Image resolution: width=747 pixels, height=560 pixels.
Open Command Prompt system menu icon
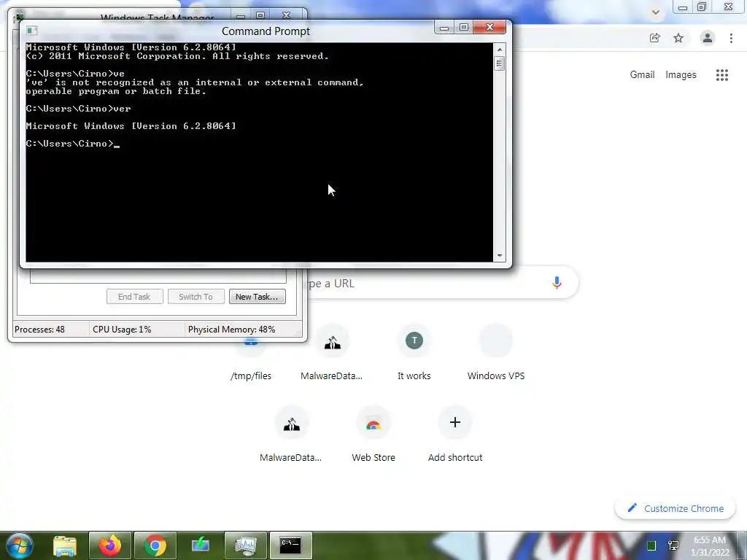32,31
